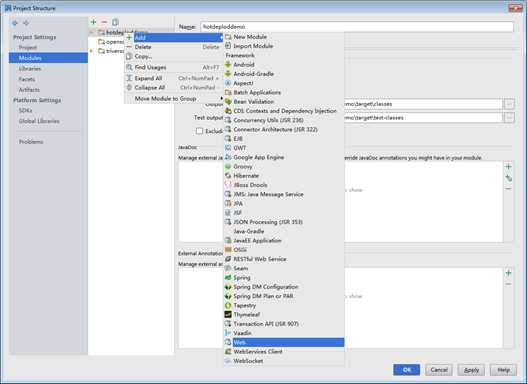Screen dimensions: 527x384
Task: Expand the module below the opens folder
Action: tap(91, 51)
